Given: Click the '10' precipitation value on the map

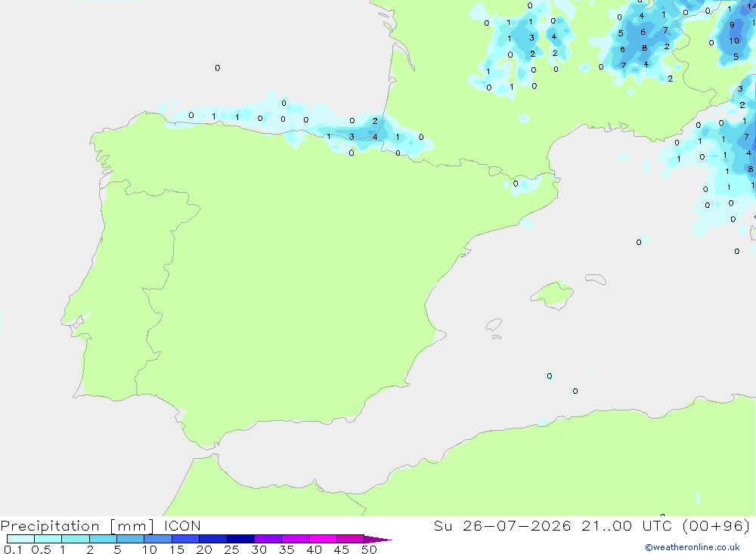Looking at the screenshot, I should 734,41.
